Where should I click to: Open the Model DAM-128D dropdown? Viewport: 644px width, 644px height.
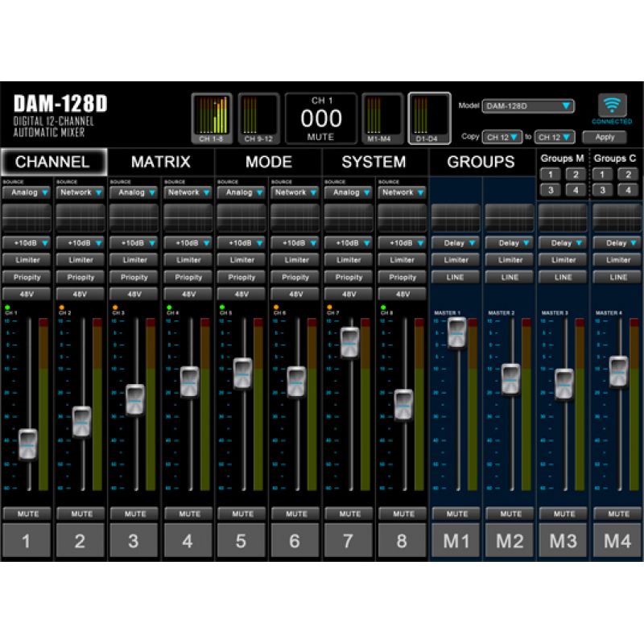[x=528, y=105]
